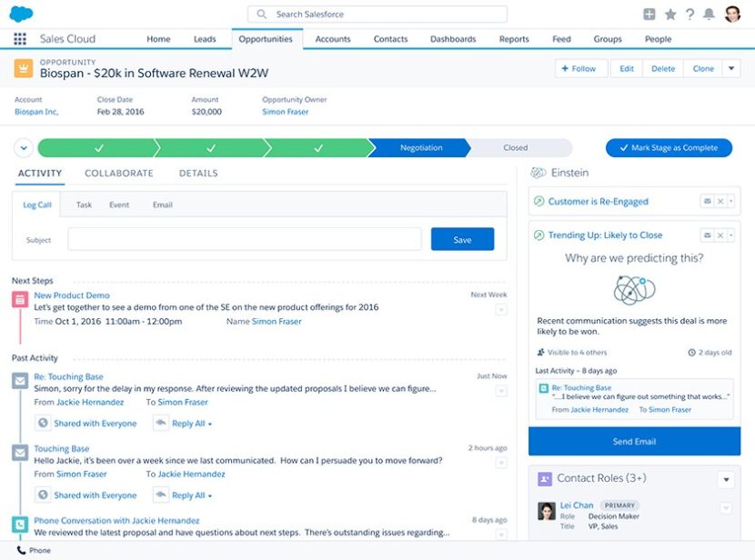Click the opportunity briefcase icon next to Biospan
The image size is (755, 560).
click(23, 65)
